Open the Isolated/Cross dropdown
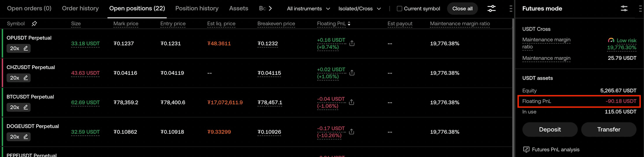Viewport: 644px width, 157px height. [x=359, y=8]
